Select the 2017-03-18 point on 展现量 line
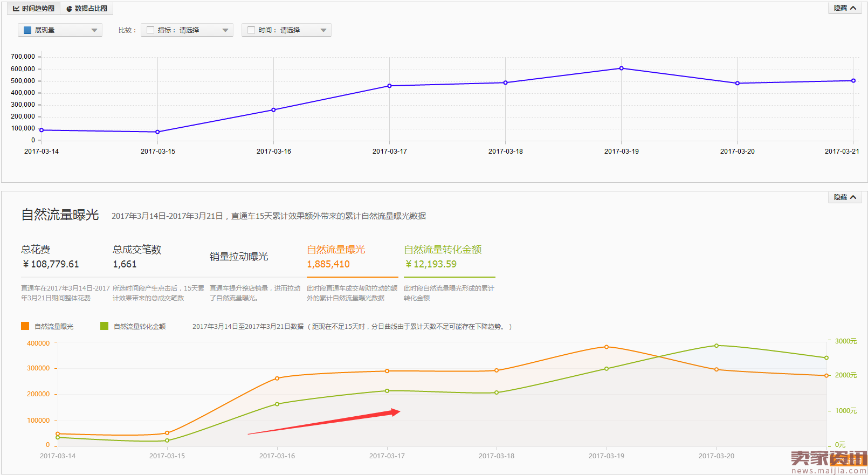 (x=505, y=82)
